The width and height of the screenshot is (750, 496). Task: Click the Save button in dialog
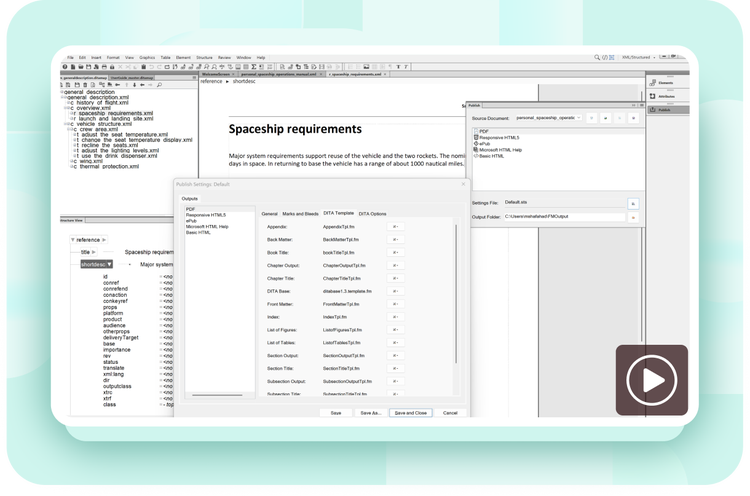click(336, 413)
